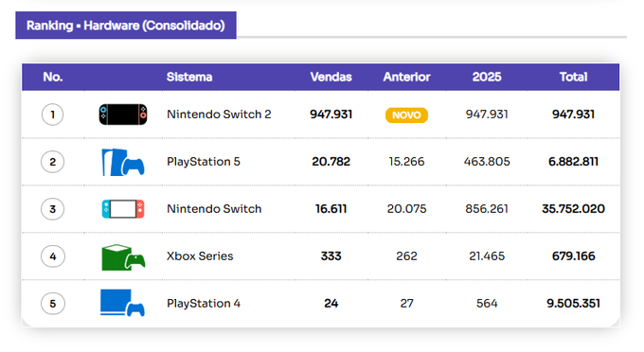Open the Xbox Series system name
This screenshot has width=644, height=352.
click(200, 256)
